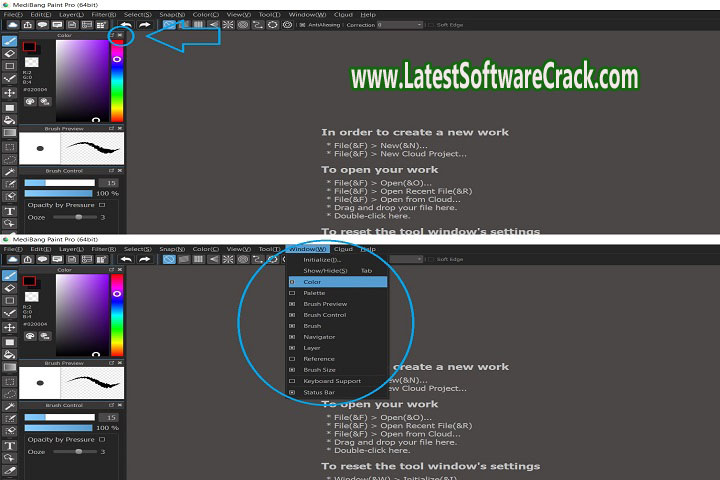Click the Move tool in the upper window
This screenshot has width=720, height=480.
click(x=9, y=92)
